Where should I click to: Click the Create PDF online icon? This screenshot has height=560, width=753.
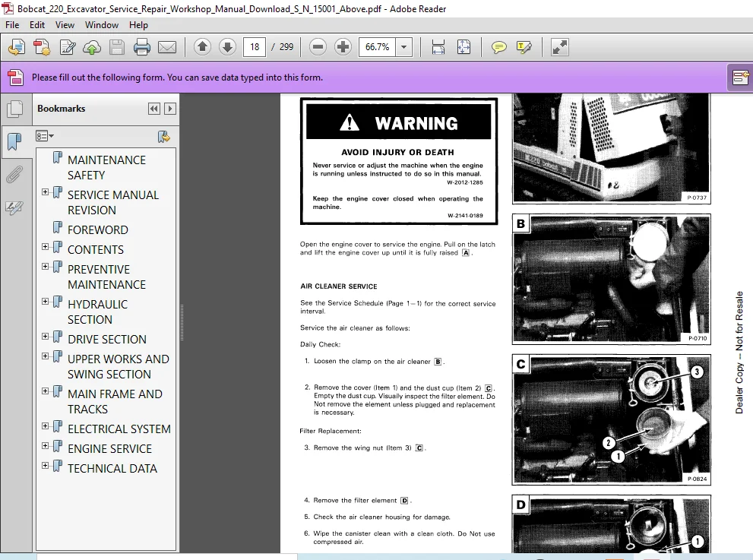pyautogui.click(x=17, y=47)
